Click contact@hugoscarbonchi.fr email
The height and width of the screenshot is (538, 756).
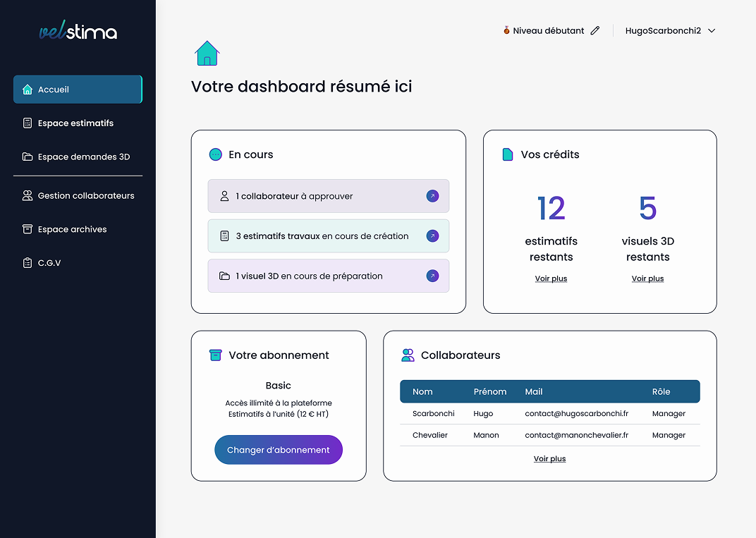pos(577,414)
